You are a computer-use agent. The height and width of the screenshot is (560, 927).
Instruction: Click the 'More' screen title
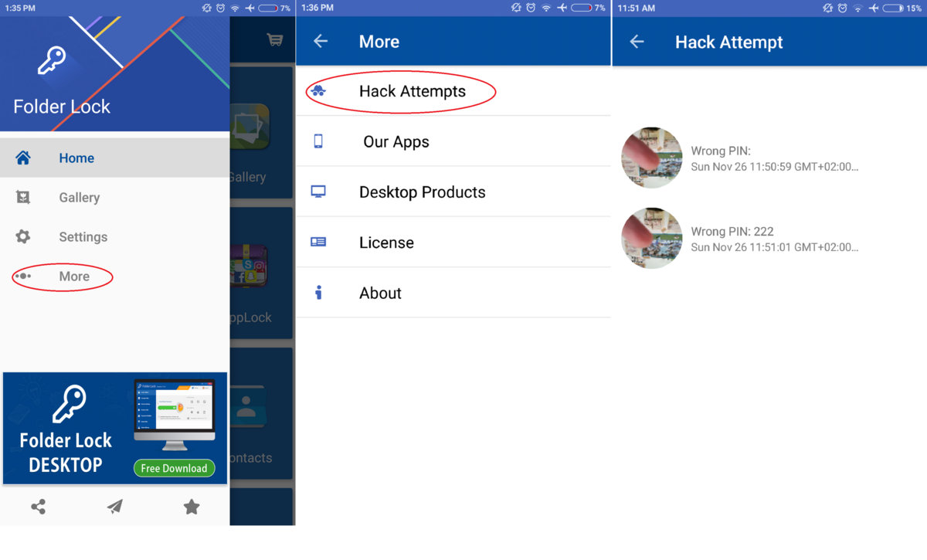[379, 42]
